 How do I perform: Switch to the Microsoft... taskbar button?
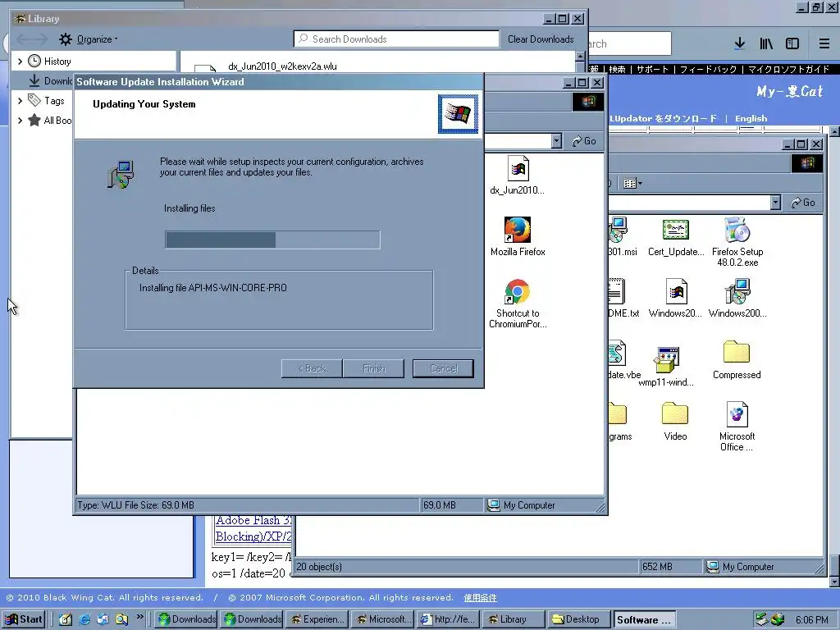click(382, 619)
